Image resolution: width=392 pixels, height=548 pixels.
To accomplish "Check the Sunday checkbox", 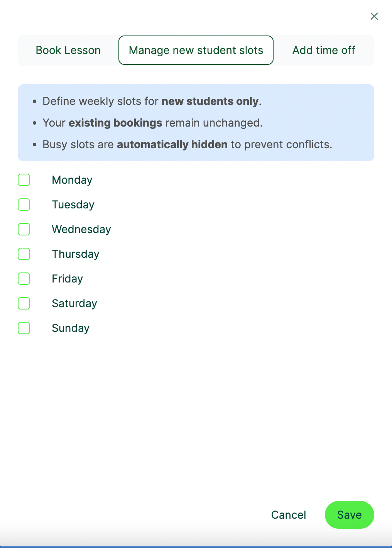I will (24, 328).
